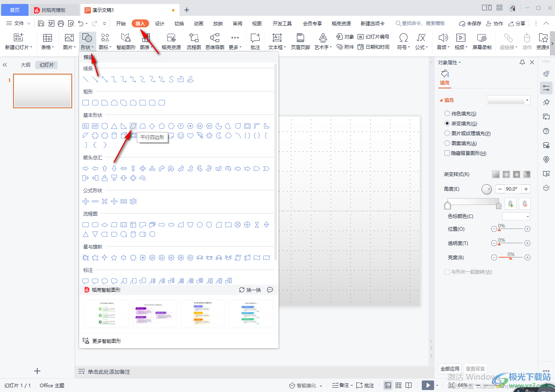Screen dimensions: 555x392
Task: Add a comment with the annotation tool
Action: (255, 41)
